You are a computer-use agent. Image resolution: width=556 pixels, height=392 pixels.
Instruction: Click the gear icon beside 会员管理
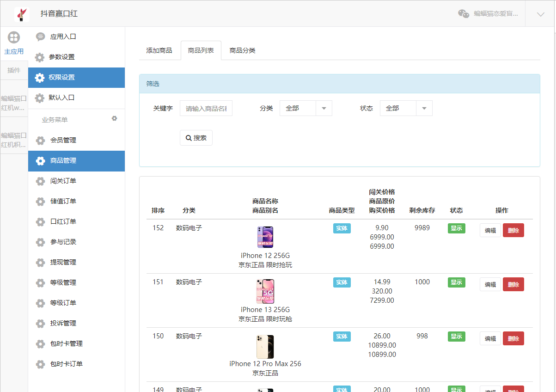pos(41,141)
